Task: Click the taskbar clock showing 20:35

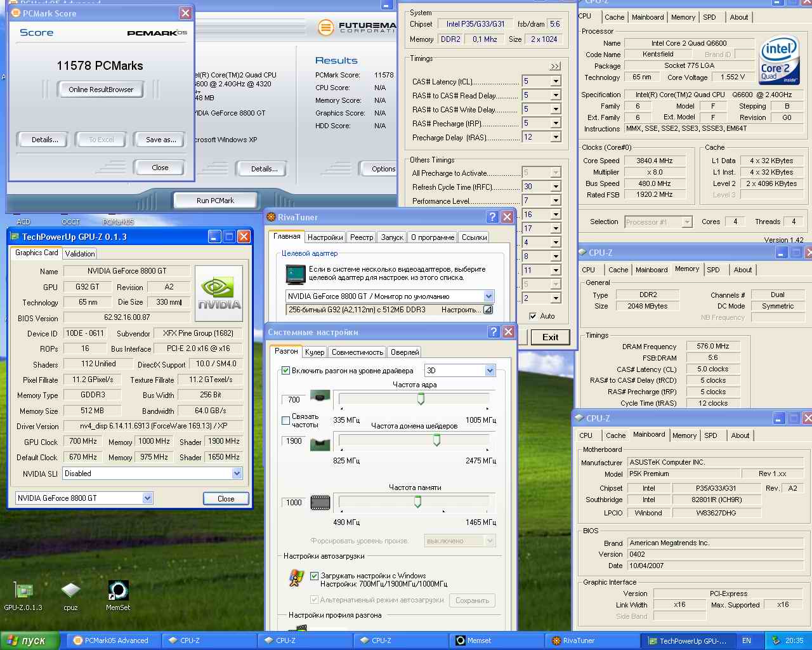Action: (x=794, y=640)
